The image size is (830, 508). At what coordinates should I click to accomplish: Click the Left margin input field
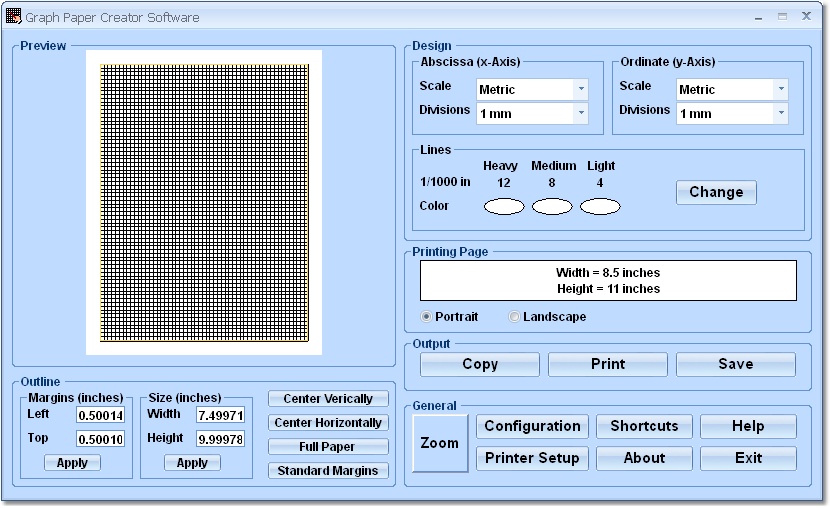click(101, 415)
